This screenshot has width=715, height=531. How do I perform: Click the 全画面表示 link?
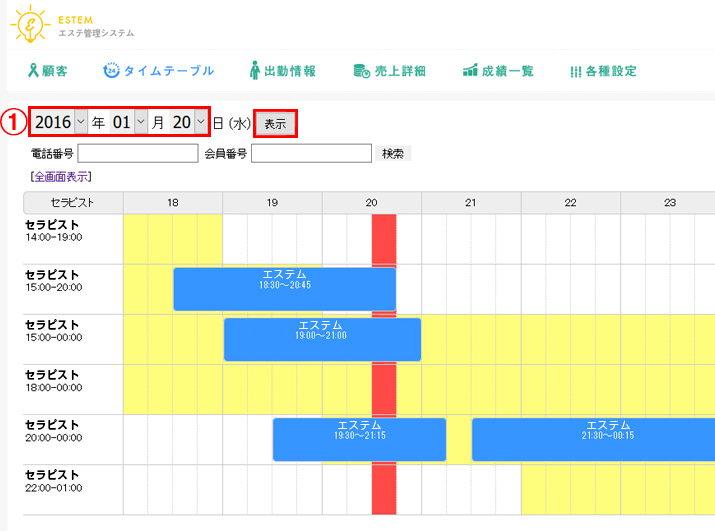pyautogui.click(x=62, y=176)
